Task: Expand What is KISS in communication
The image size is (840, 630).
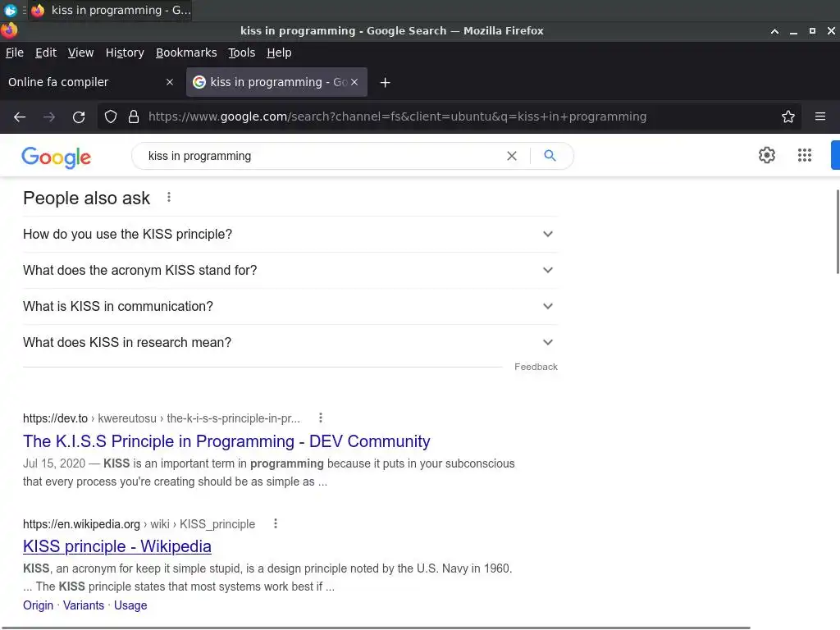Action: point(290,306)
